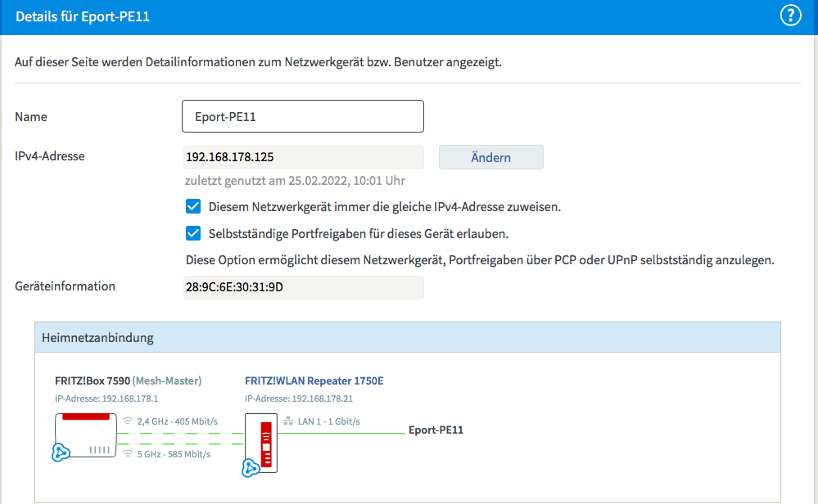Screen dimensions: 818x504
Task: Click IP-Adresse: 192.168.178.21 text
Action: tap(299, 398)
